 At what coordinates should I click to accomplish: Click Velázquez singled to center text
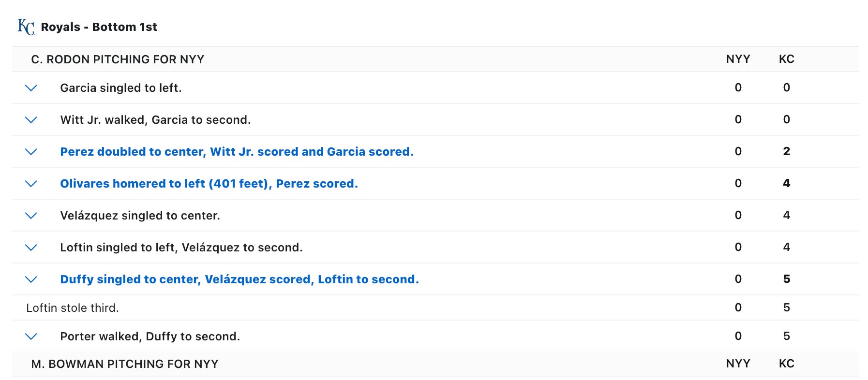click(x=140, y=216)
